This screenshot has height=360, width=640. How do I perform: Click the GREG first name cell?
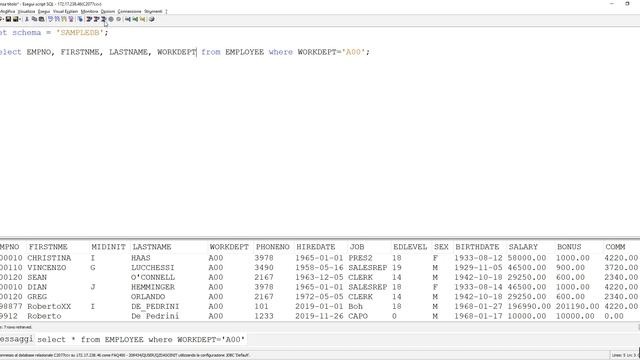pos(37,297)
